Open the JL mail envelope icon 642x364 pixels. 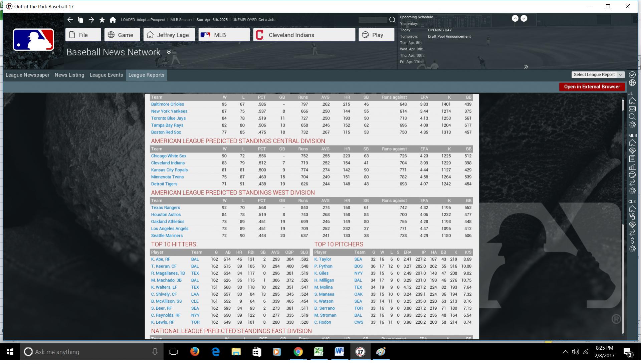632,109
